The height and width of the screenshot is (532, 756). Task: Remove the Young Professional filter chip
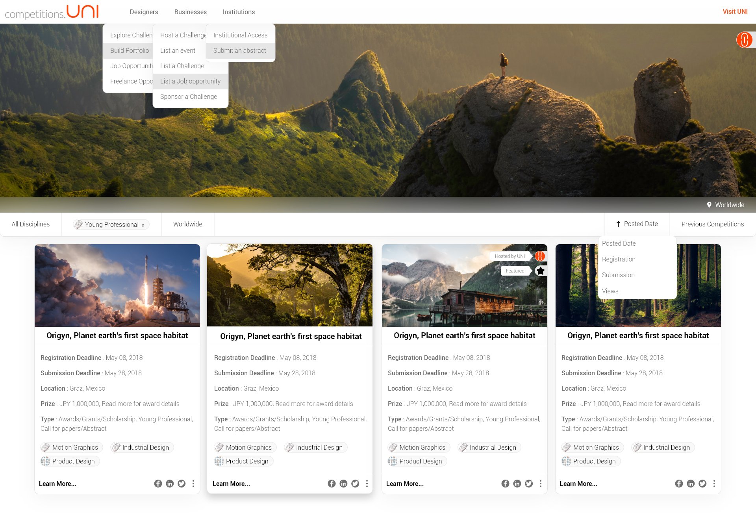point(143,225)
